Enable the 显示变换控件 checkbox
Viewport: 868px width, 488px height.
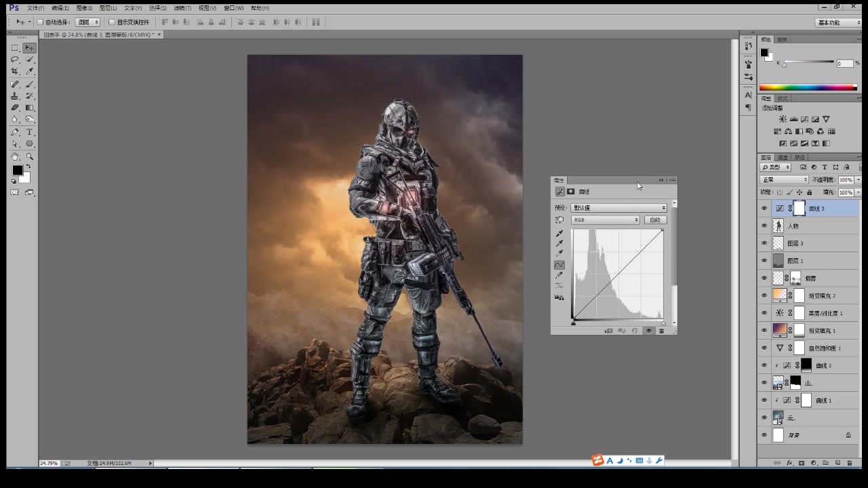coord(112,22)
